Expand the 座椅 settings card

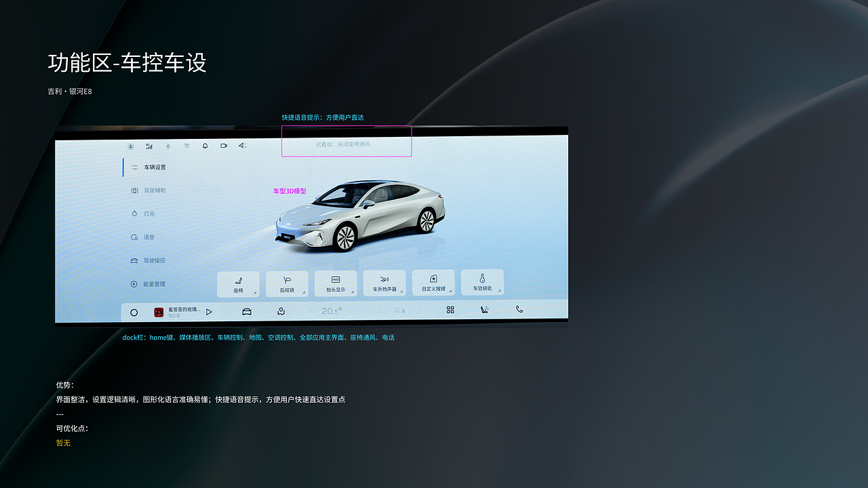[238, 283]
